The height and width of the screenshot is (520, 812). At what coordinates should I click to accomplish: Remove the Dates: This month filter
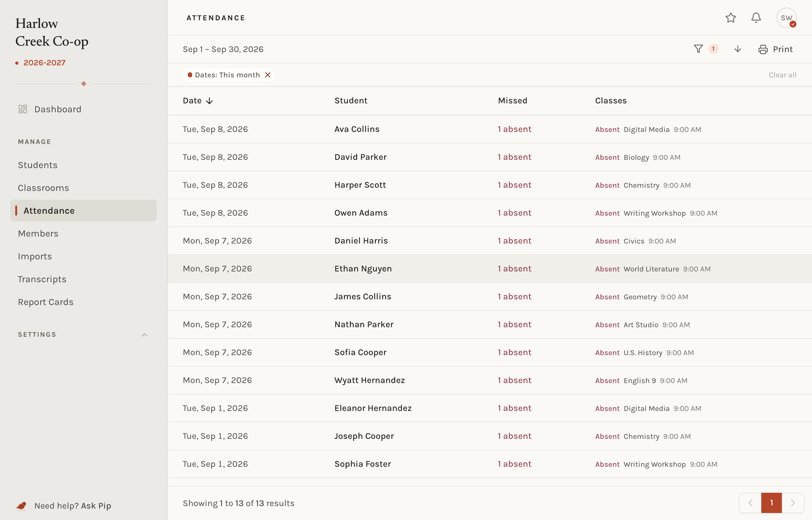pos(267,75)
